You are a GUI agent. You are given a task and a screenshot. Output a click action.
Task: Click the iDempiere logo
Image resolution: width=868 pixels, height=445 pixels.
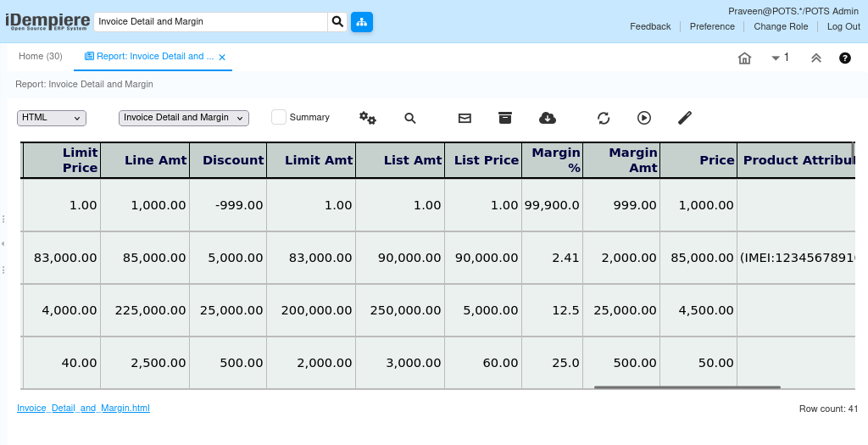coord(47,21)
